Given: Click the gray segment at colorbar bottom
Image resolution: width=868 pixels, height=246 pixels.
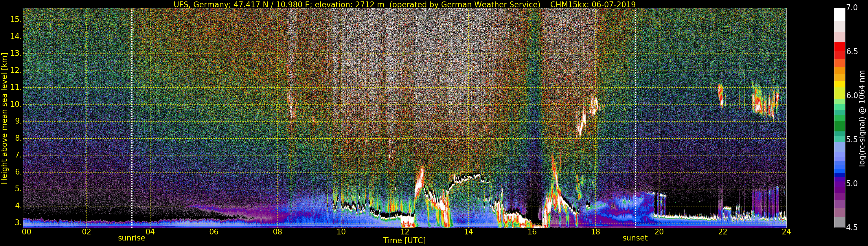Looking at the screenshot, I should click(x=839, y=222).
